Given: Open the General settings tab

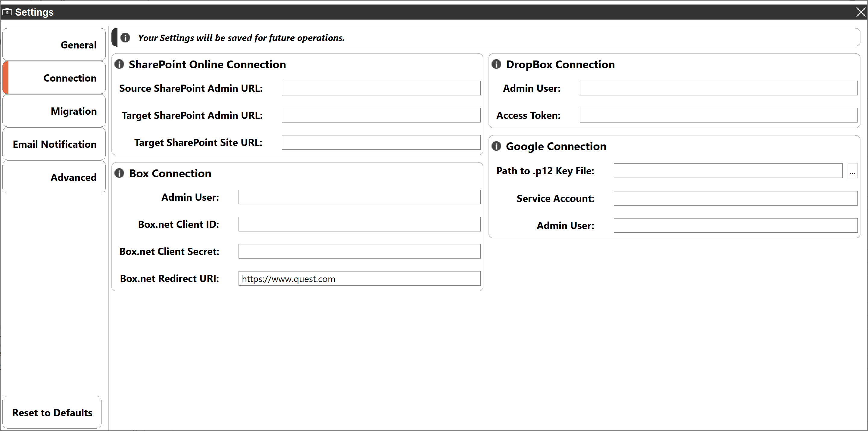Looking at the screenshot, I should click(x=54, y=45).
